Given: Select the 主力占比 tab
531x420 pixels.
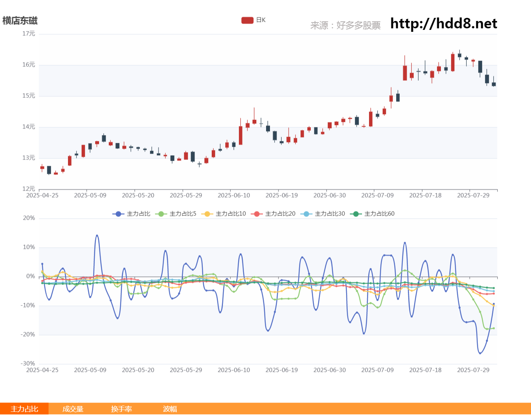Looking at the screenshot, I should coord(24,409).
